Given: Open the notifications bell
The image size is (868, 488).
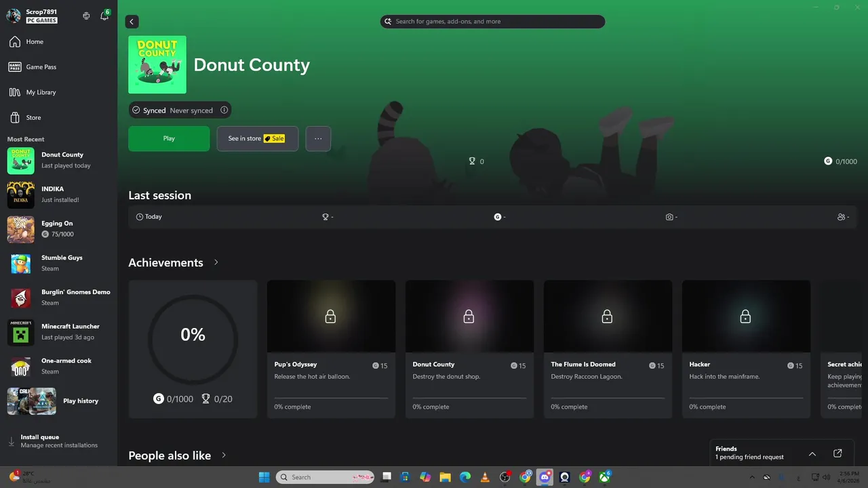Looking at the screenshot, I should (104, 16).
